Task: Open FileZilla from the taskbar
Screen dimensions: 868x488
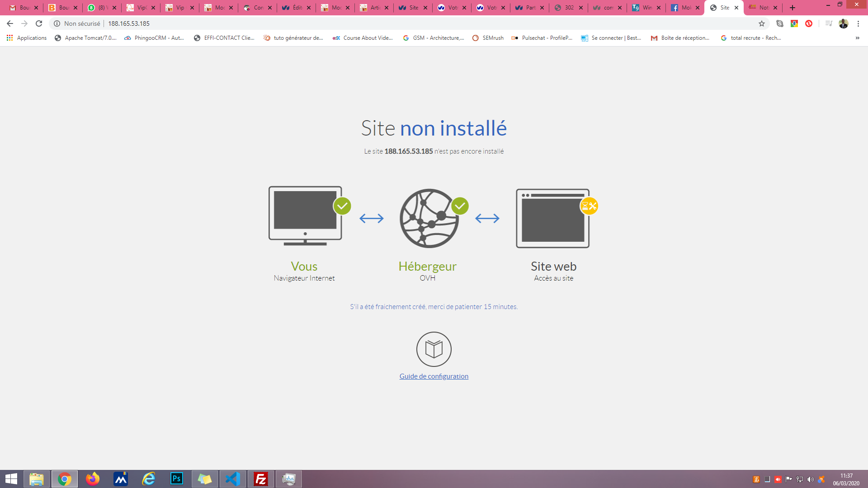Action: pos(261,479)
